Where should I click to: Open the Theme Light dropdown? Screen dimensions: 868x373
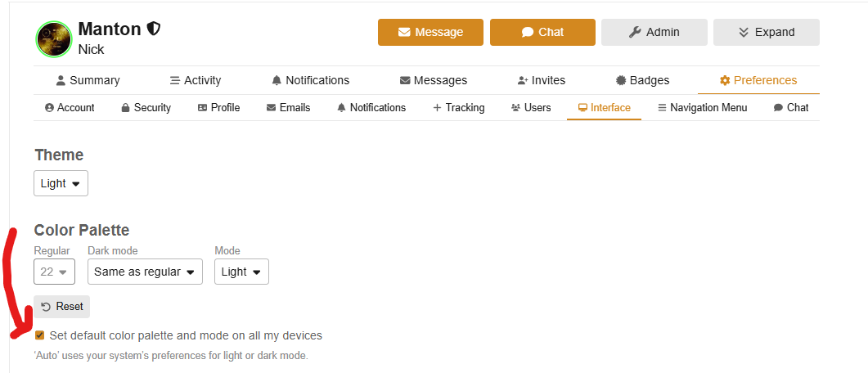click(x=61, y=183)
